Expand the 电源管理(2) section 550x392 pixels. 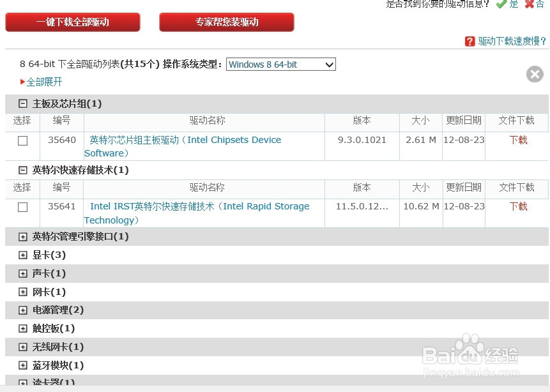(x=23, y=310)
